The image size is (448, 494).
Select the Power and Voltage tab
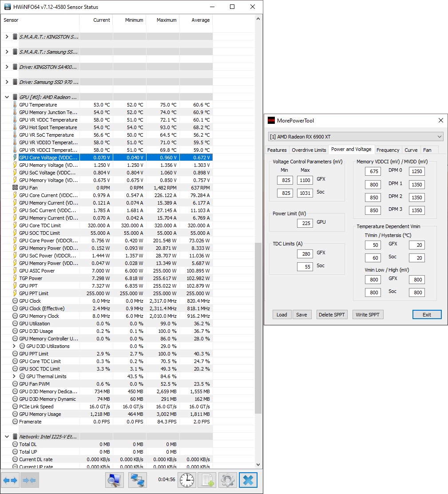coord(351,149)
